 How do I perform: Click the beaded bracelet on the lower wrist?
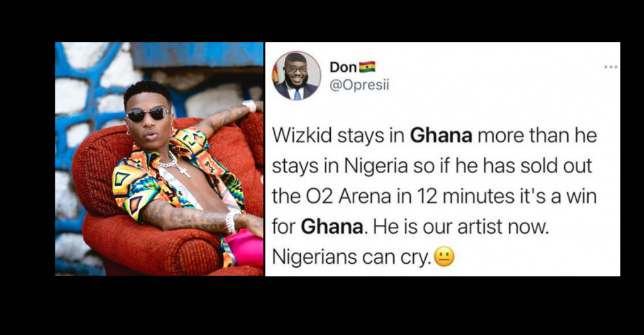(231, 222)
